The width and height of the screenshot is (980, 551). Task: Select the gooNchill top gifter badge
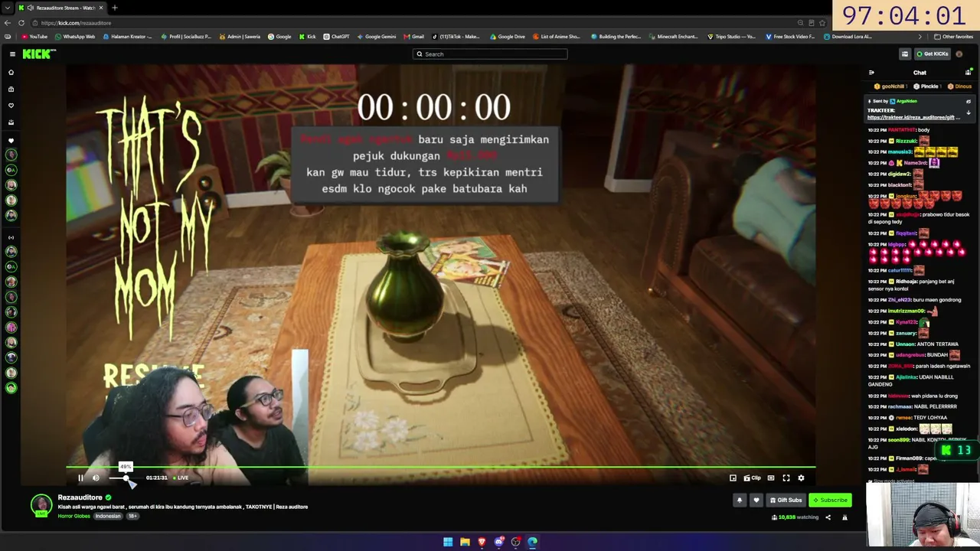click(x=889, y=86)
